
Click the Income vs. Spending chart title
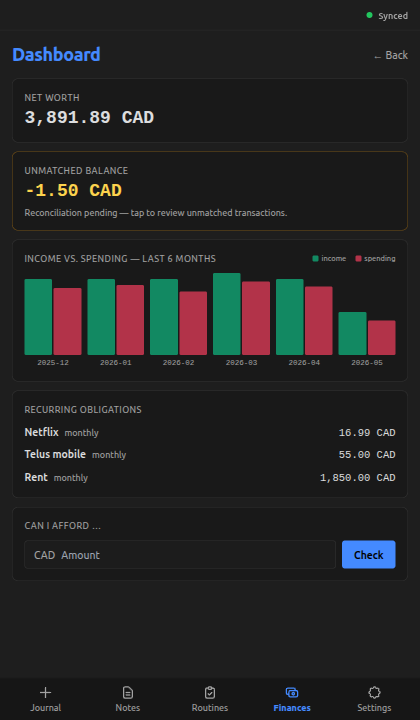(x=120, y=259)
